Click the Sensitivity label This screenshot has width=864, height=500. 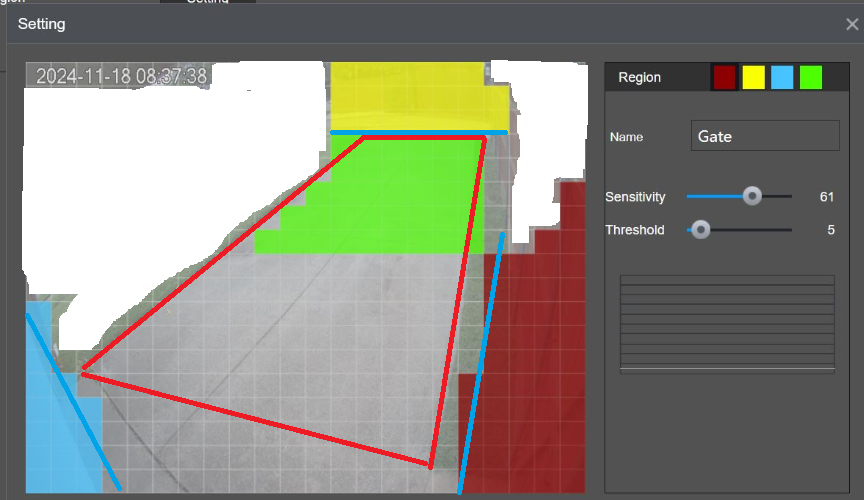[635, 197]
